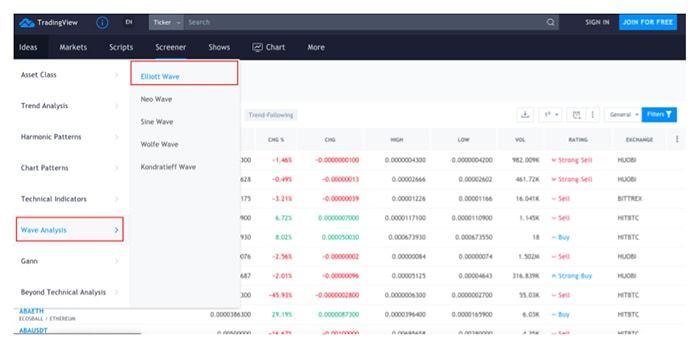700x363 pixels.
Task: Open the Ideas menu
Action: [x=28, y=47]
